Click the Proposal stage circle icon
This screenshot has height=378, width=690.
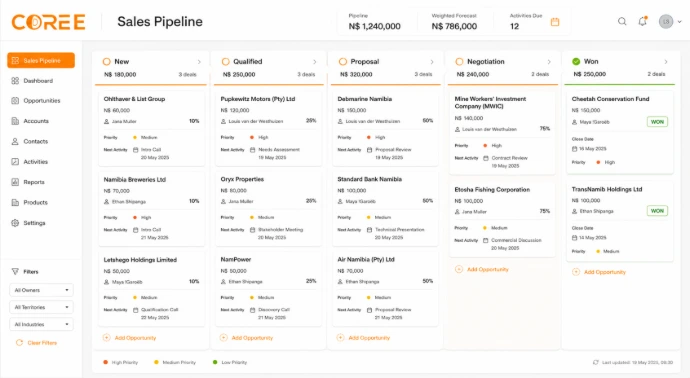pyautogui.click(x=343, y=62)
